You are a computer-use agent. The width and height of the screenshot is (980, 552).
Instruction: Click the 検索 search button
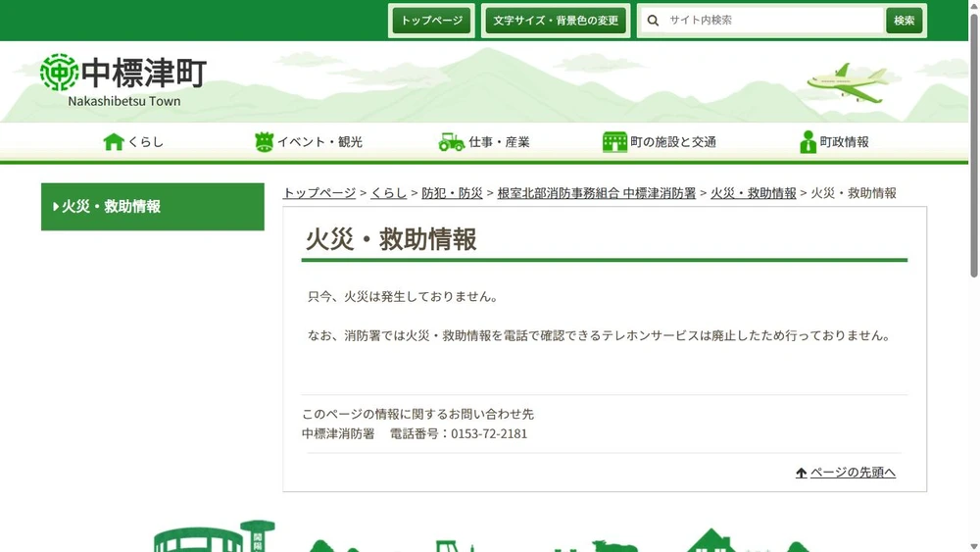pyautogui.click(x=904, y=21)
